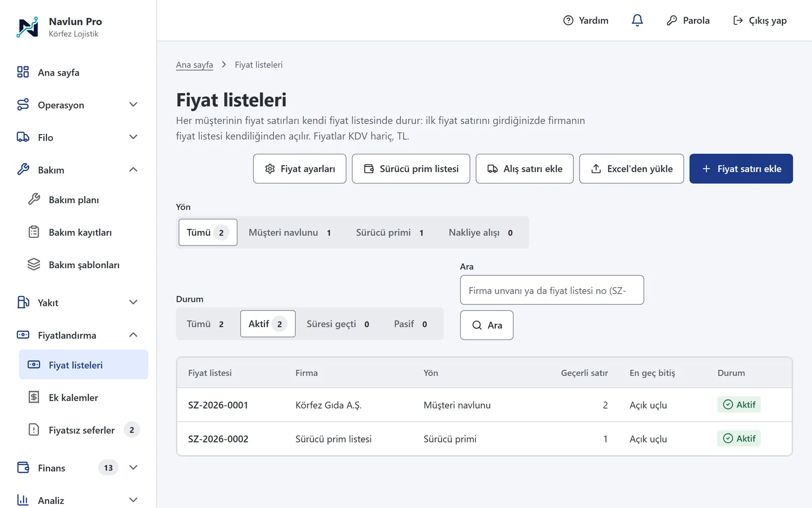
Task: Click Excel'den yükle
Action: pyautogui.click(x=631, y=169)
